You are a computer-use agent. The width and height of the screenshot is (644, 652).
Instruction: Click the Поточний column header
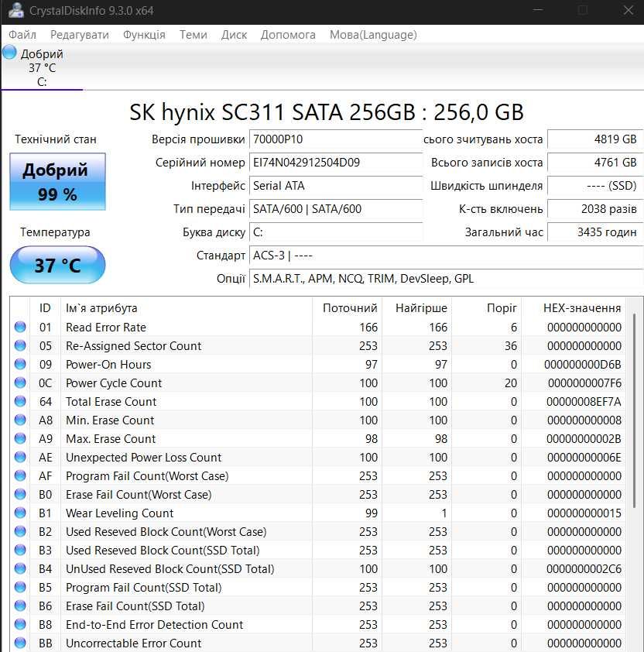(x=347, y=308)
